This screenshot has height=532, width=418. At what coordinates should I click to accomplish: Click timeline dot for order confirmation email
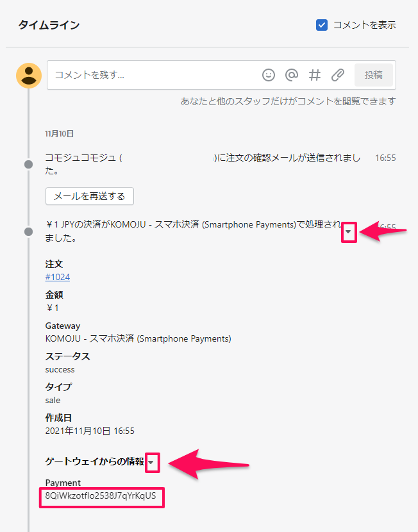coord(28,165)
